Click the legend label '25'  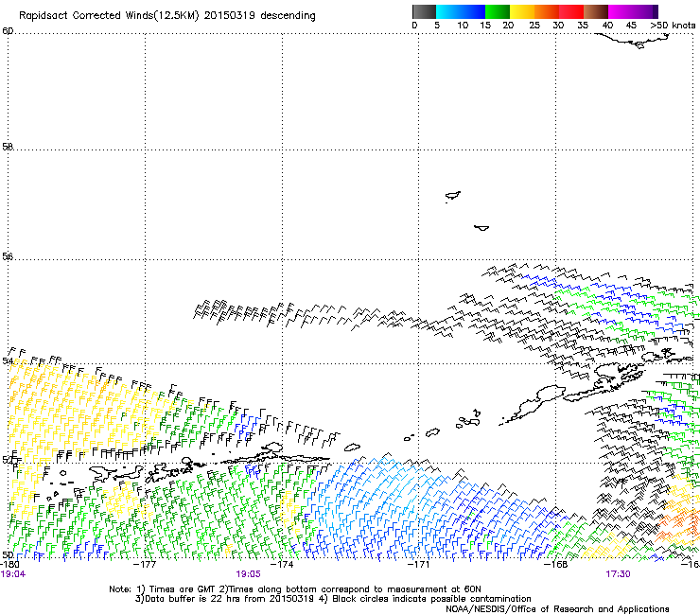[534, 26]
